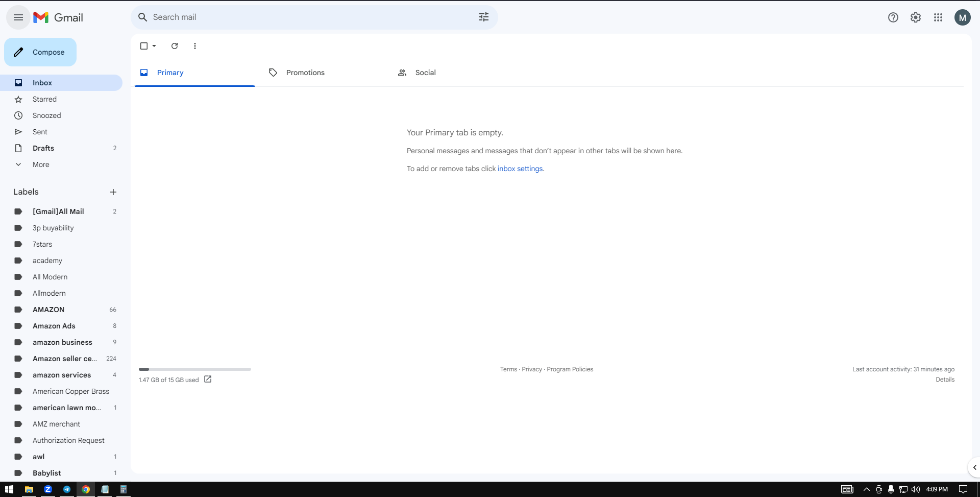Image resolution: width=980 pixels, height=497 pixels.
Task: Open the [Gmail]All Mail label
Action: tap(61, 211)
